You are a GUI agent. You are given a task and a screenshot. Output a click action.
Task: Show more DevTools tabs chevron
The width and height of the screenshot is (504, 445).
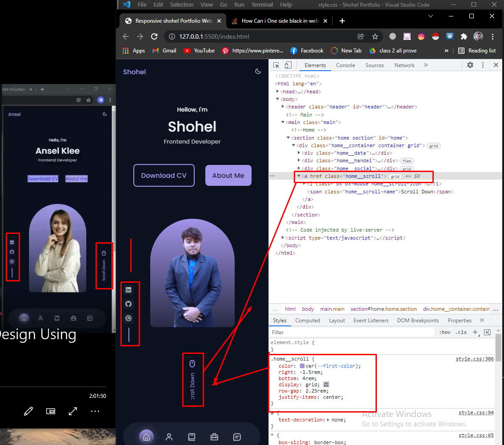click(426, 65)
